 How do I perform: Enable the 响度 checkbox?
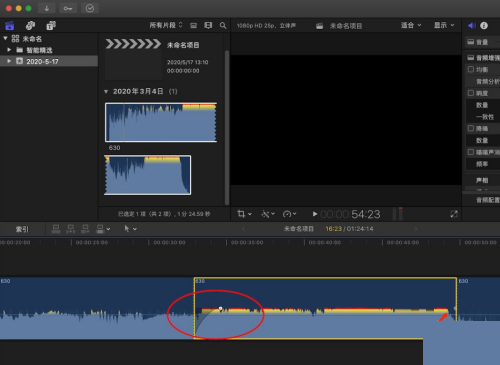pos(471,93)
